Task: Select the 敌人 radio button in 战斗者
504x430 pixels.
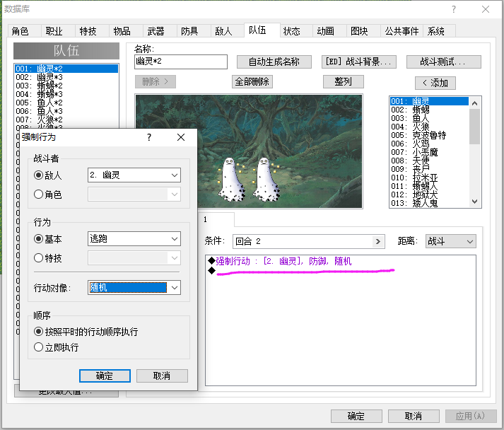Action: [x=39, y=175]
